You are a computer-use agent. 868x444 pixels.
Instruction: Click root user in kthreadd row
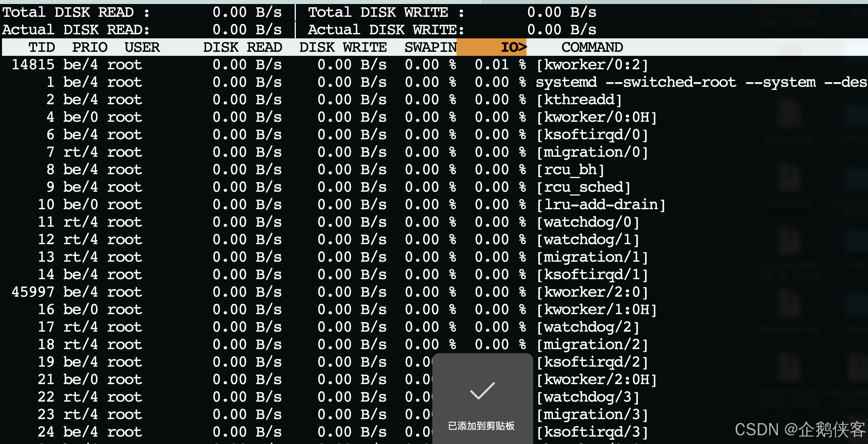tap(124, 100)
